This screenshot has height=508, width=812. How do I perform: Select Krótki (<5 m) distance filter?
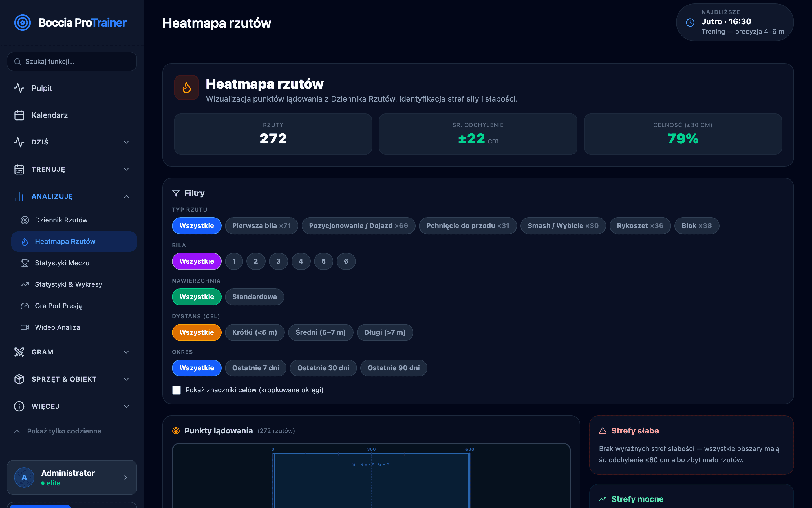(255, 333)
